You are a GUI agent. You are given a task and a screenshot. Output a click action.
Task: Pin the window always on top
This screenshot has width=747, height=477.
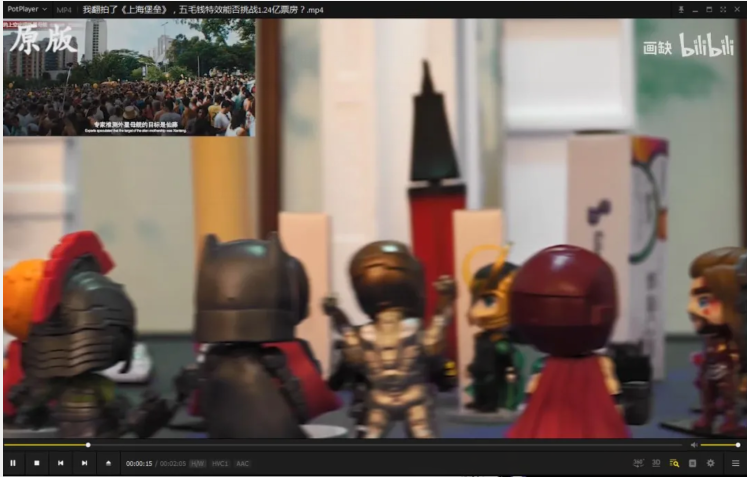coord(681,10)
